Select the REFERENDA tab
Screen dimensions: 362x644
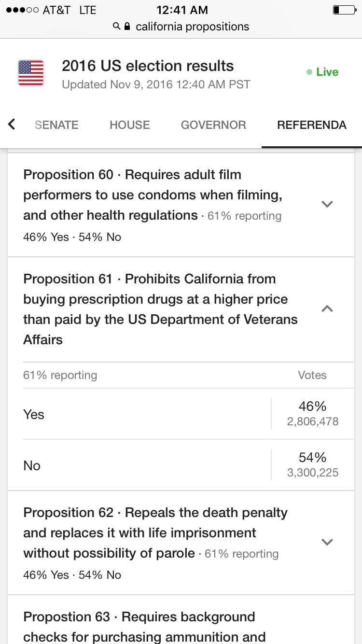point(312,125)
